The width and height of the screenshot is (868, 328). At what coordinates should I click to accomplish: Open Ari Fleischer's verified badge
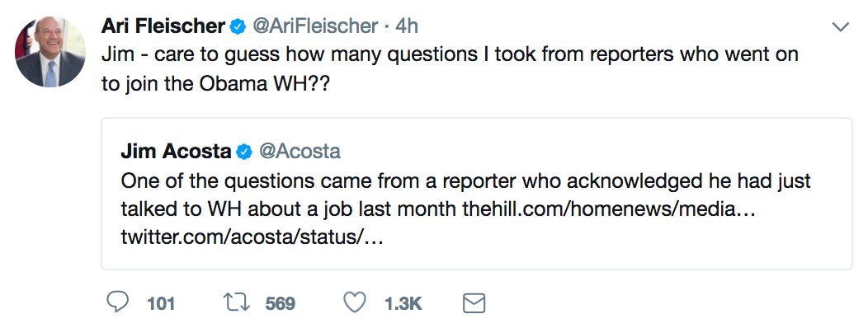click(238, 26)
